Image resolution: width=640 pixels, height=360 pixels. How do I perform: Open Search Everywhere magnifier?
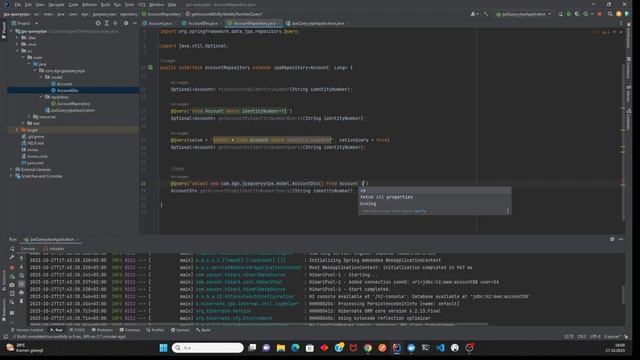[610, 14]
